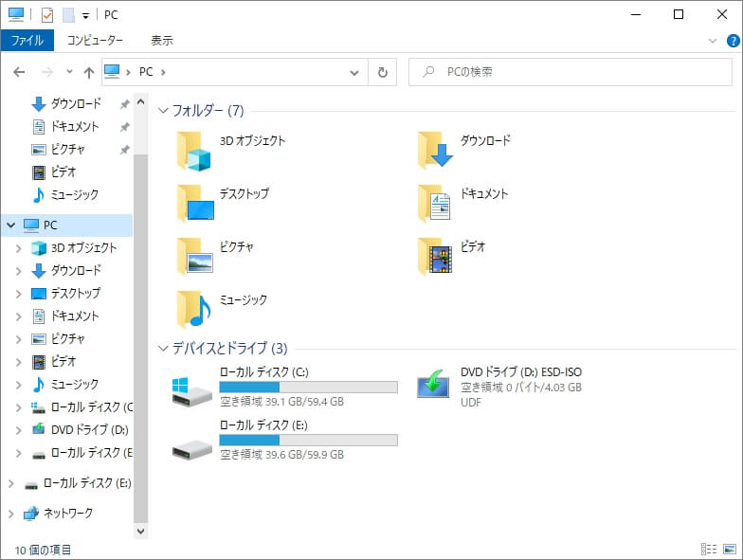The height and width of the screenshot is (560, 743).
Task: Click the properties icon in title bar
Action: click(47, 15)
